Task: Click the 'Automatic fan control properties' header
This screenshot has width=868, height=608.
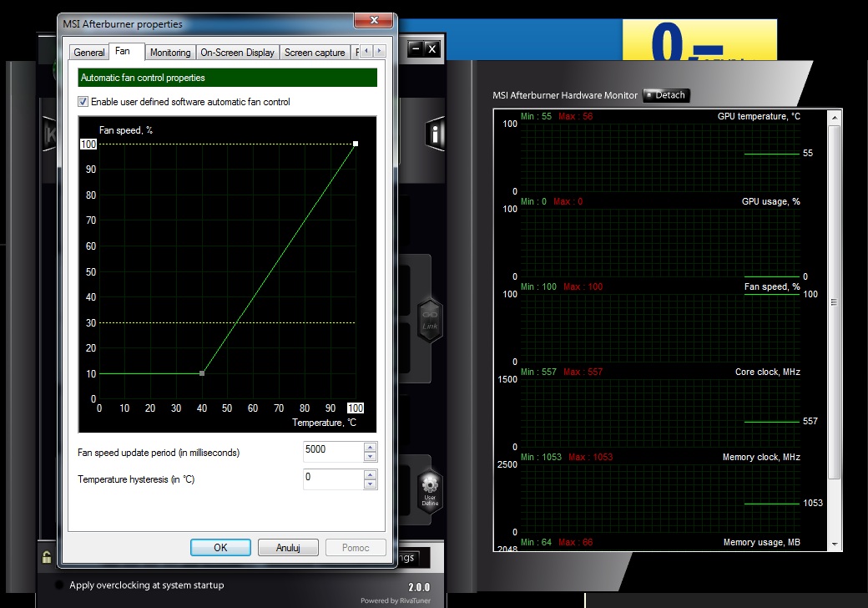Action: (228, 78)
